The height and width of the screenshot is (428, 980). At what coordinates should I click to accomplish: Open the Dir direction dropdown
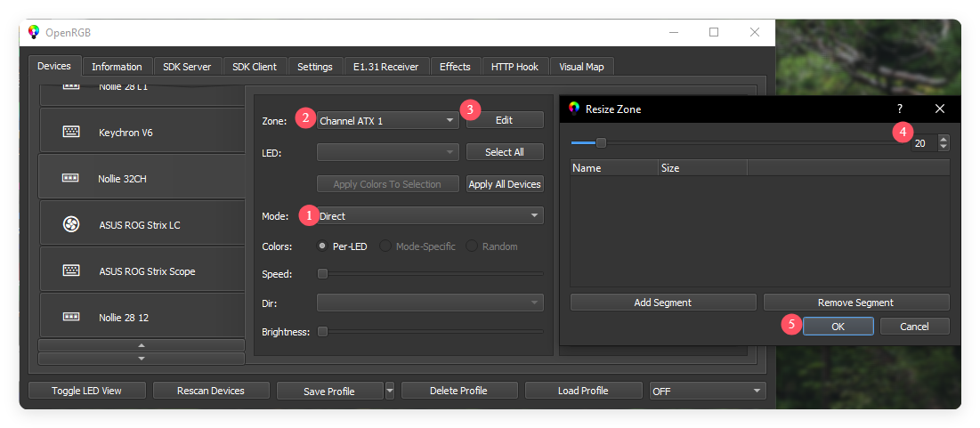[x=431, y=303]
